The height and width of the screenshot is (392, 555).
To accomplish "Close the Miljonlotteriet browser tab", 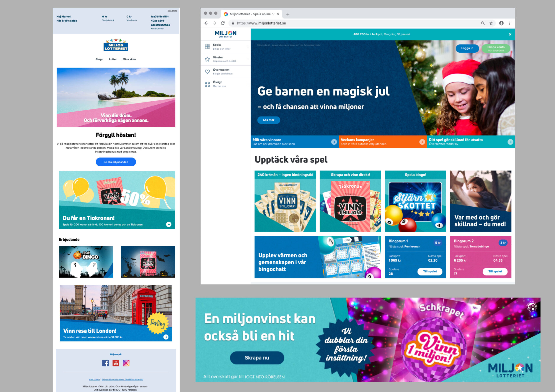I will (x=278, y=14).
